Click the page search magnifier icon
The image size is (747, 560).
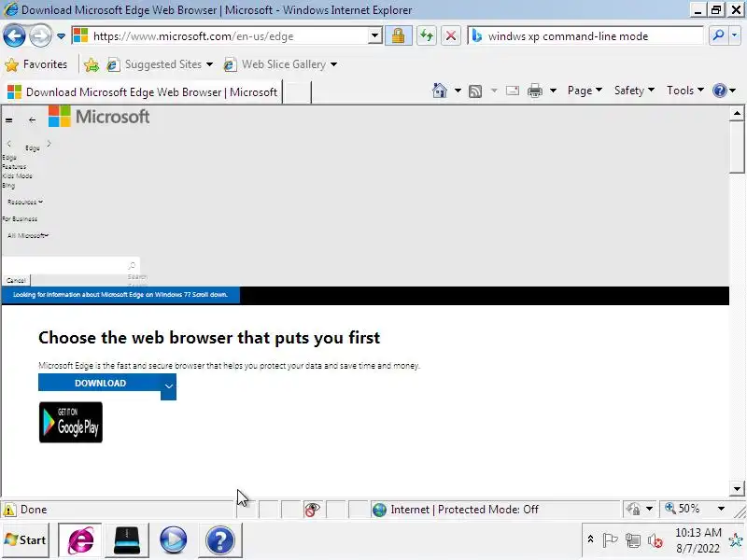(x=133, y=265)
